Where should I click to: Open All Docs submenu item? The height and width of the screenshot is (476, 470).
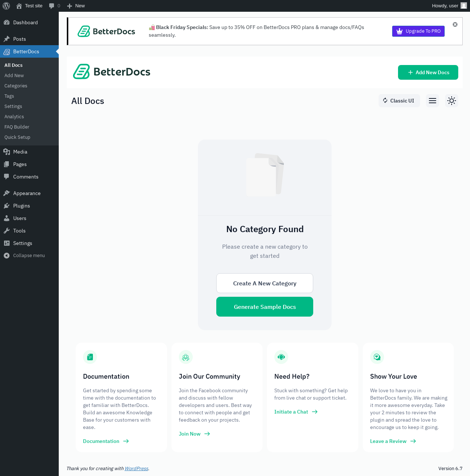pos(14,65)
